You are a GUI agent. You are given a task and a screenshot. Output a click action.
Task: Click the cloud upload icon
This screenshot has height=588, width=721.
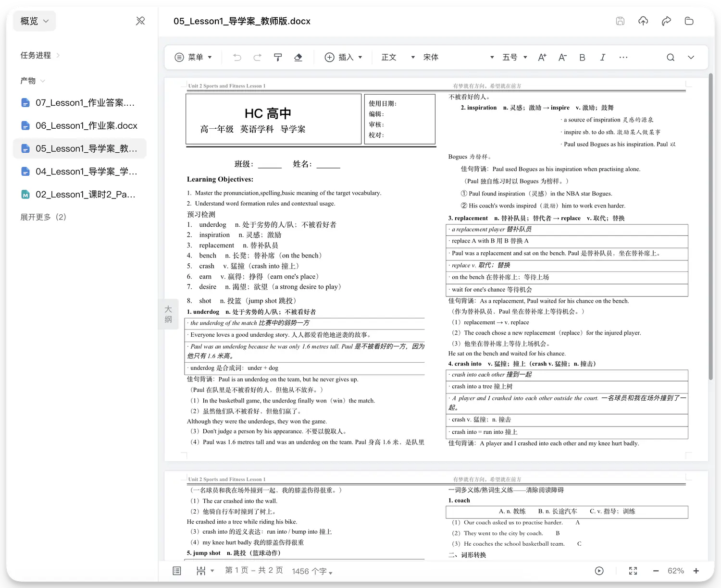[x=643, y=21]
